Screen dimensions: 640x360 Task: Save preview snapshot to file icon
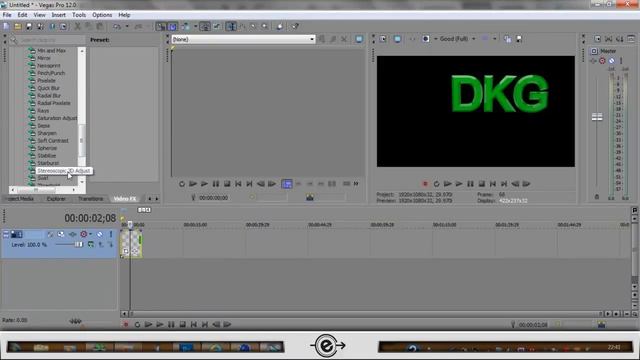[519, 39]
